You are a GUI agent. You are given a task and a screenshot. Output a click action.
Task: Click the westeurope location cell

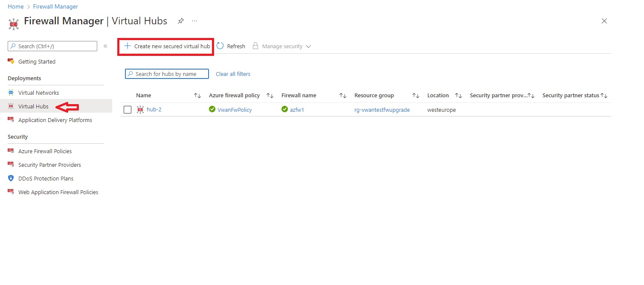click(441, 110)
